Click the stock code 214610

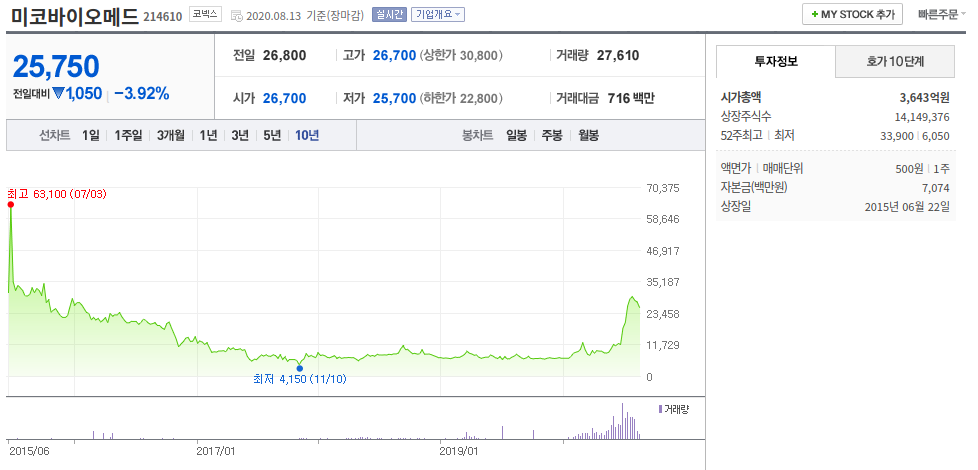[x=163, y=17]
